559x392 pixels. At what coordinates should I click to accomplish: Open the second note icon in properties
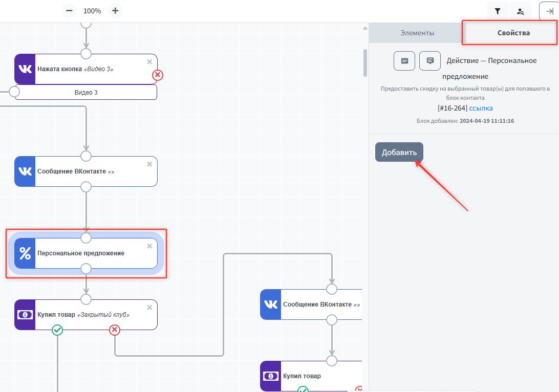click(430, 61)
